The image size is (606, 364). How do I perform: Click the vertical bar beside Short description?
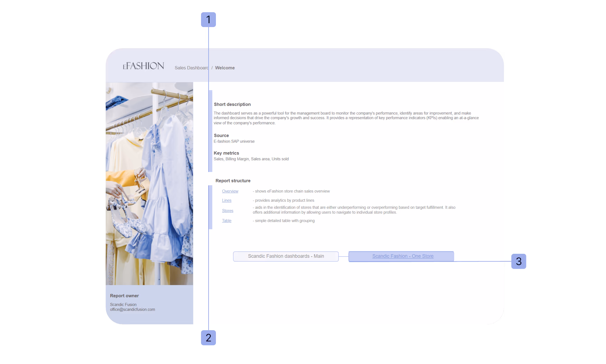tap(210, 131)
